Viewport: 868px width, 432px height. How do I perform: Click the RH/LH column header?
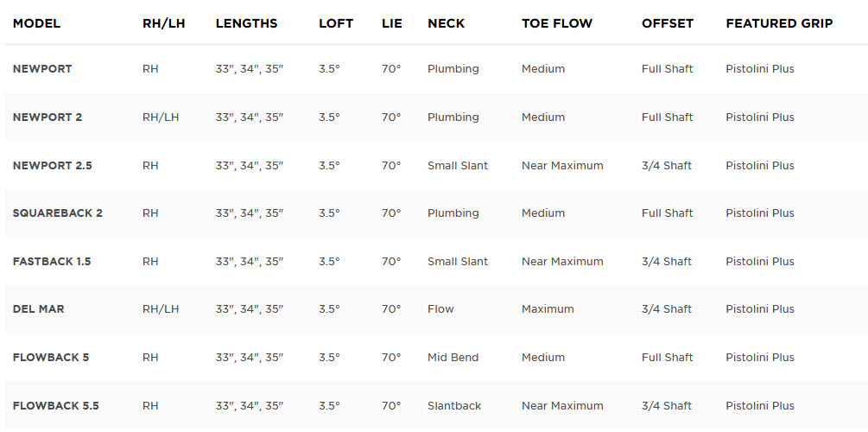162,23
